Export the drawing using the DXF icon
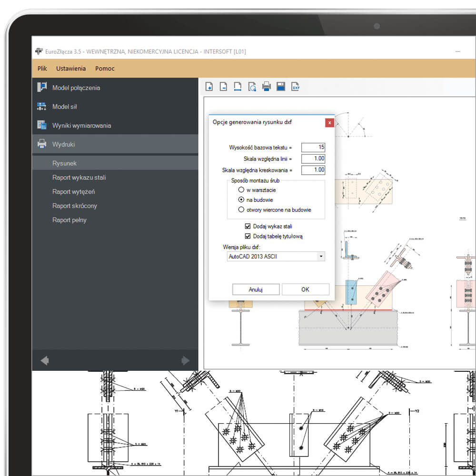Screen dimensions: 476x476 296,87
